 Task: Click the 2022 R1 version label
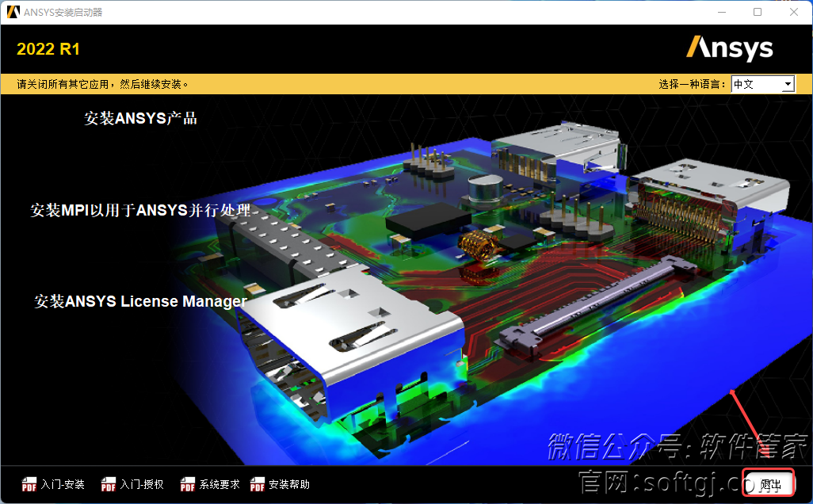point(48,49)
